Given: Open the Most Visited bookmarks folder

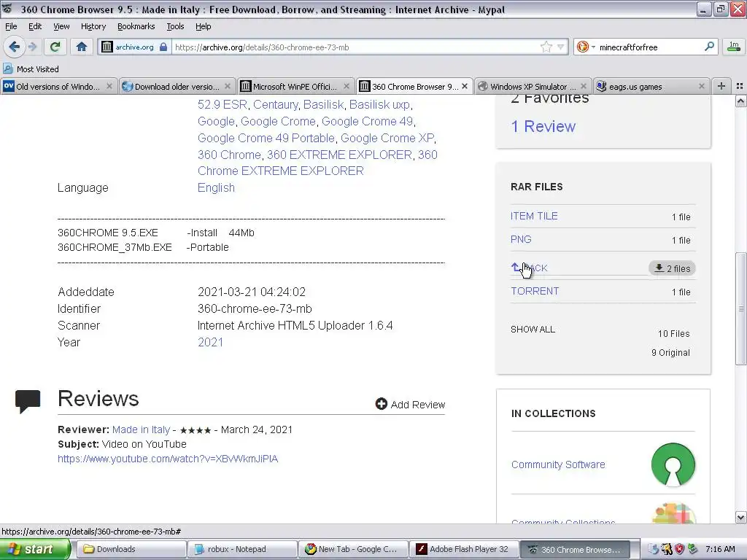Looking at the screenshot, I should (x=31, y=69).
